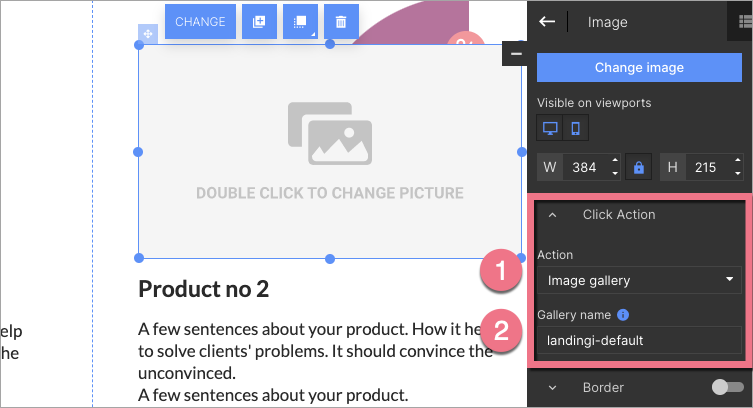Image resolution: width=753 pixels, height=408 pixels.
Task: Collapse the Click Action section
Action: (552, 215)
